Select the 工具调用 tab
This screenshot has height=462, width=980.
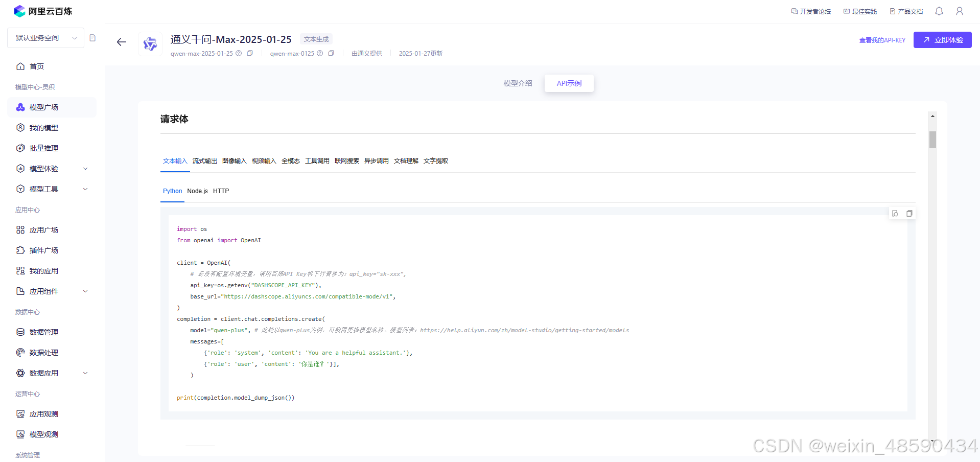[317, 161]
